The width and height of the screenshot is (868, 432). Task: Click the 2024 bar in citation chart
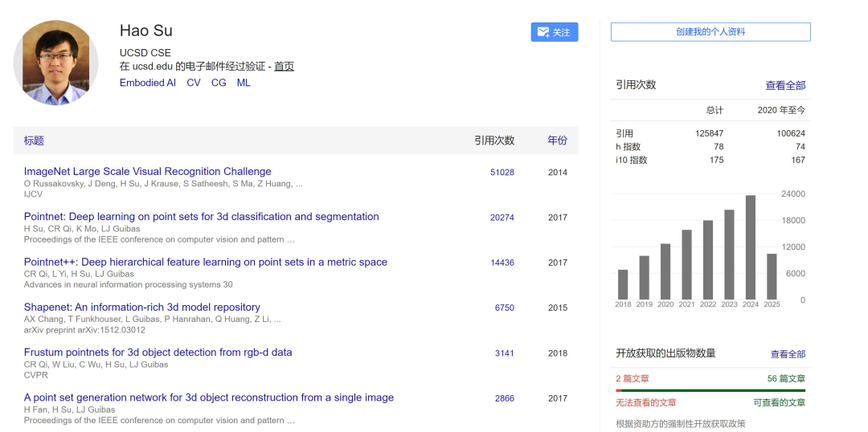pyautogui.click(x=751, y=247)
